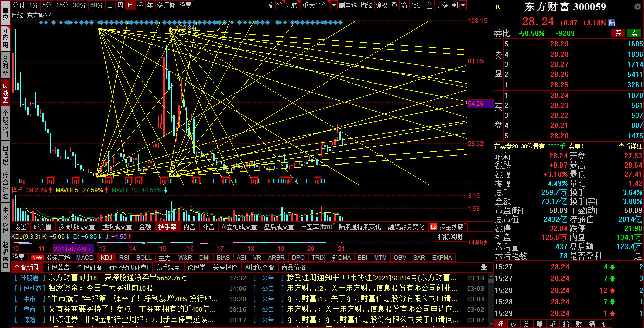Click the 窗 window toolbar icon

tap(404, 5)
